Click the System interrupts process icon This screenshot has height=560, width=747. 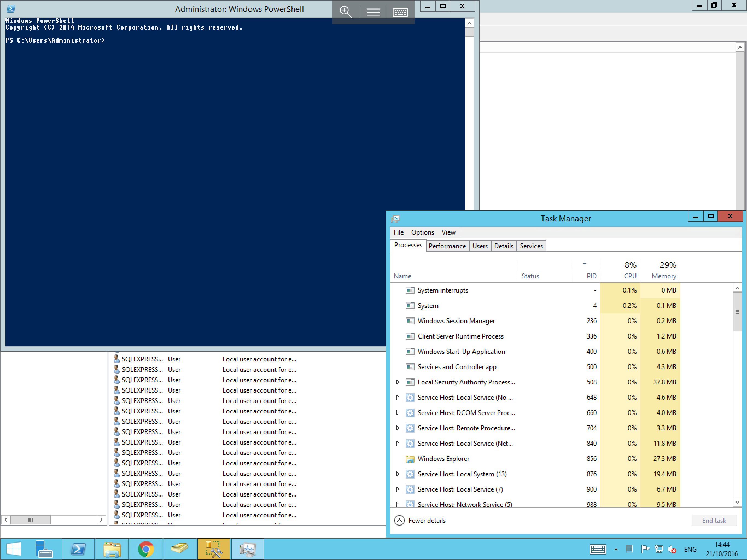(410, 290)
